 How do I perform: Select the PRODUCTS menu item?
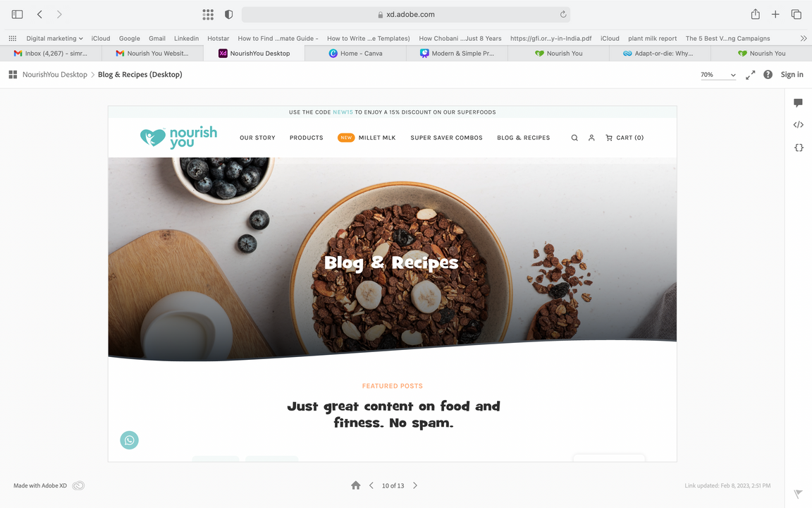pos(306,138)
